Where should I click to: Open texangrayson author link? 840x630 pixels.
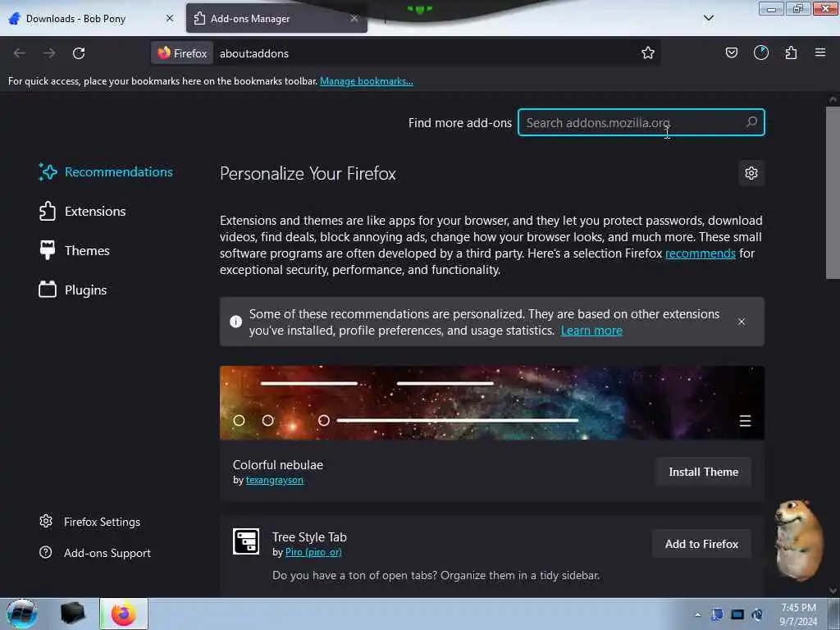(274, 480)
